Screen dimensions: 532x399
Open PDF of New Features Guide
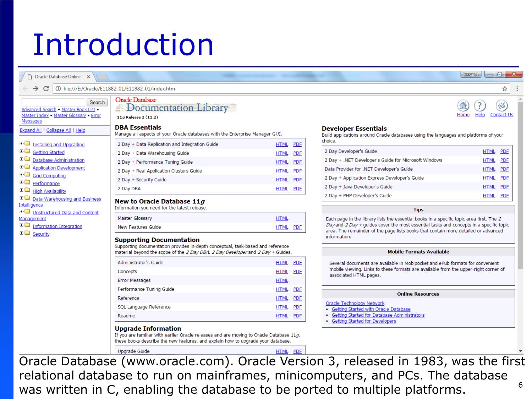click(x=297, y=227)
